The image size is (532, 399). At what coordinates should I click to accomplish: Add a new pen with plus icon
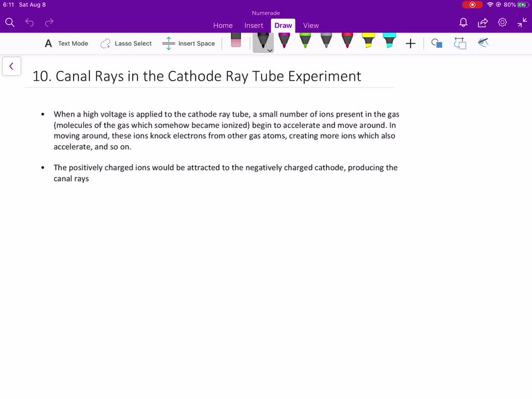tap(410, 44)
